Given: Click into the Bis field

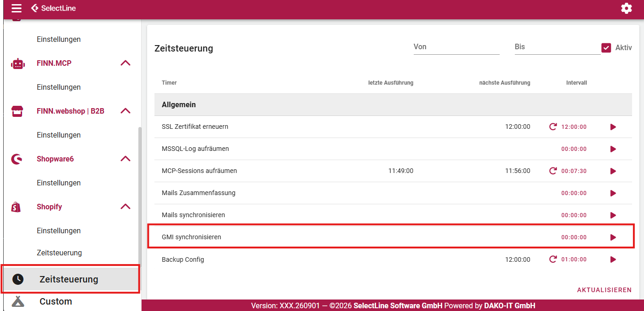Looking at the screenshot, I should pyautogui.click(x=558, y=47).
